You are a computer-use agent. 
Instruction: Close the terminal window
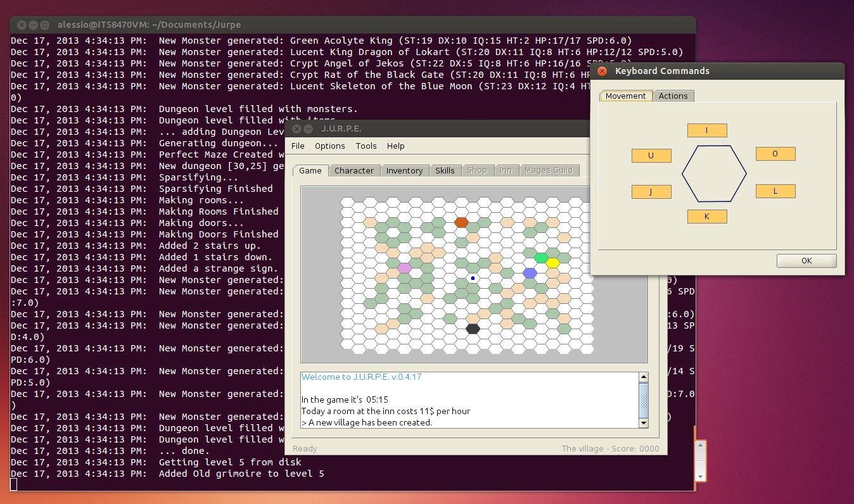(22, 25)
